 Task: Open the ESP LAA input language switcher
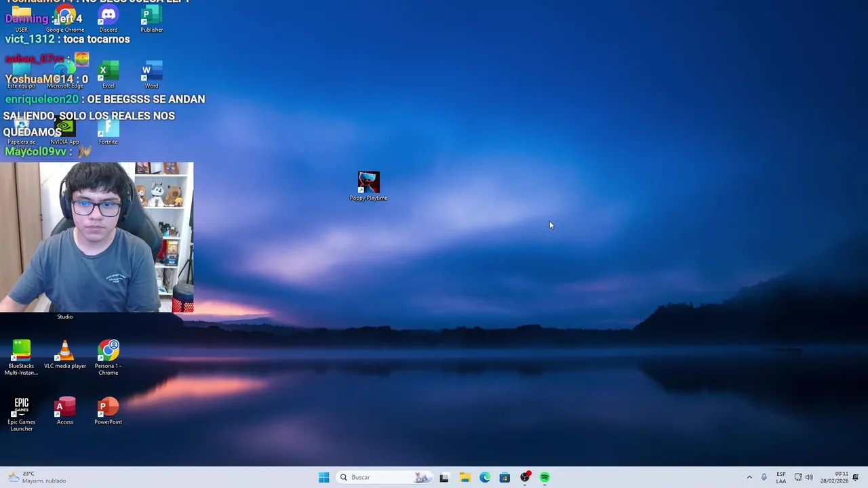pos(781,477)
